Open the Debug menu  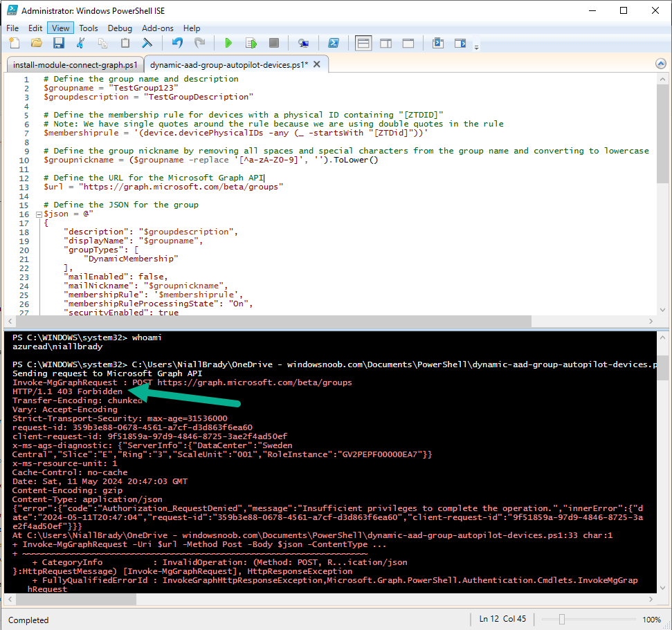(120, 28)
